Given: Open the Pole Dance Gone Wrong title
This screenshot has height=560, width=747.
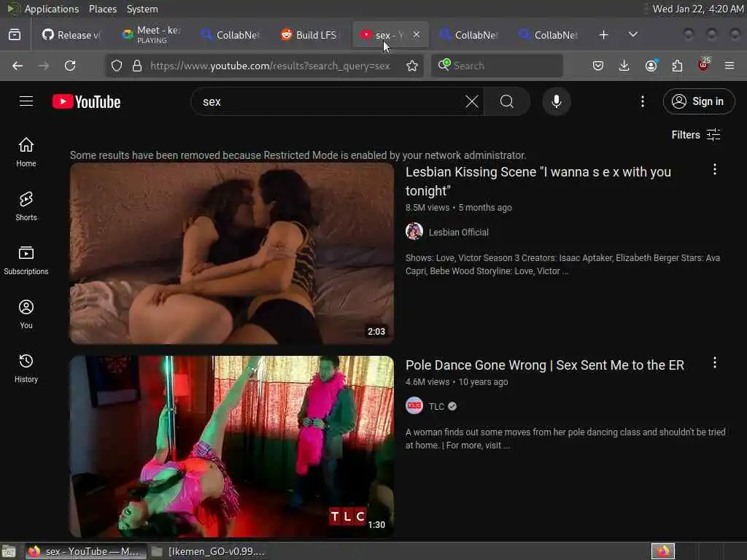Looking at the screenshot, I should (544, 365).
